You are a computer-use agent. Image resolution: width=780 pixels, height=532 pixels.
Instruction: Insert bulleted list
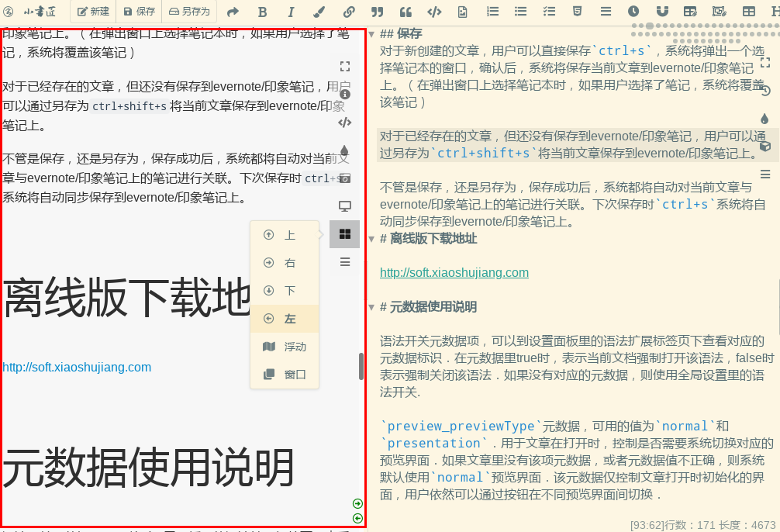(x=520, y=11)
